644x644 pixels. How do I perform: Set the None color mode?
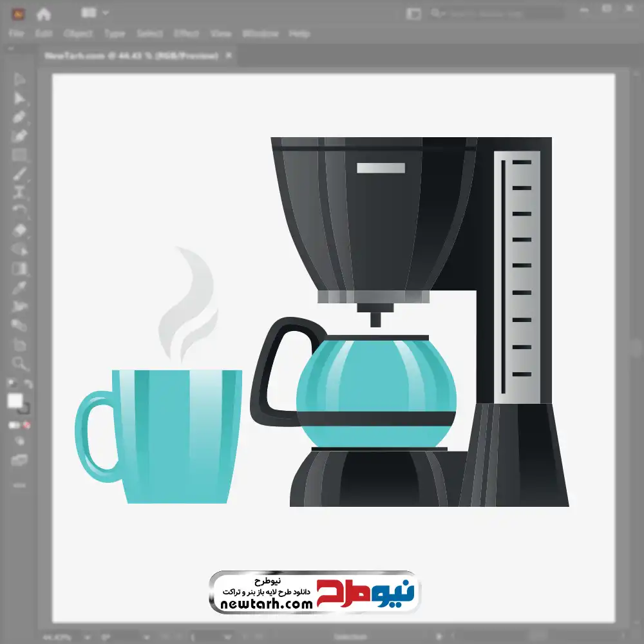pos(28,425)
